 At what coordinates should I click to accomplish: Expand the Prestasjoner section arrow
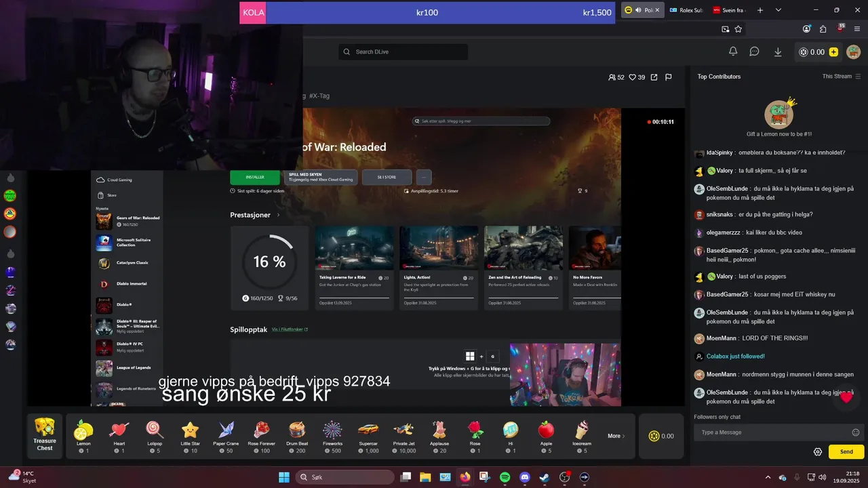tap(278, 215)
